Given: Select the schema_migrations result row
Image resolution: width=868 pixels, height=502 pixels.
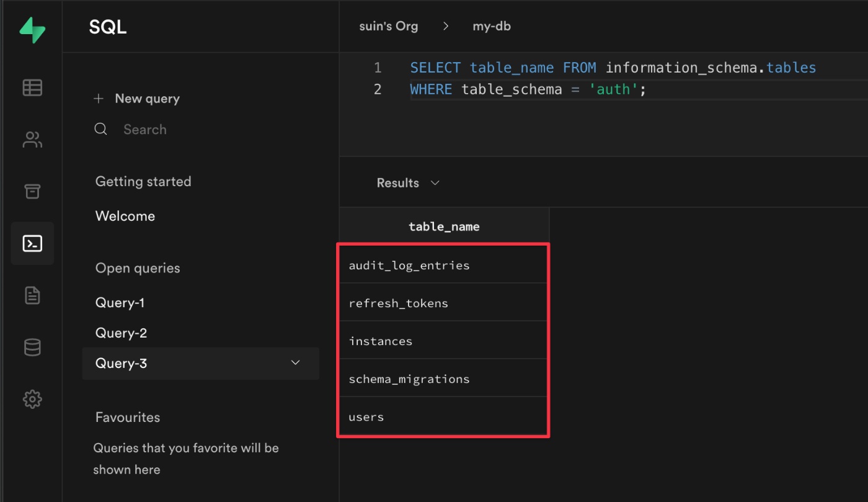Looking at the screenshot, I should 443,379.
